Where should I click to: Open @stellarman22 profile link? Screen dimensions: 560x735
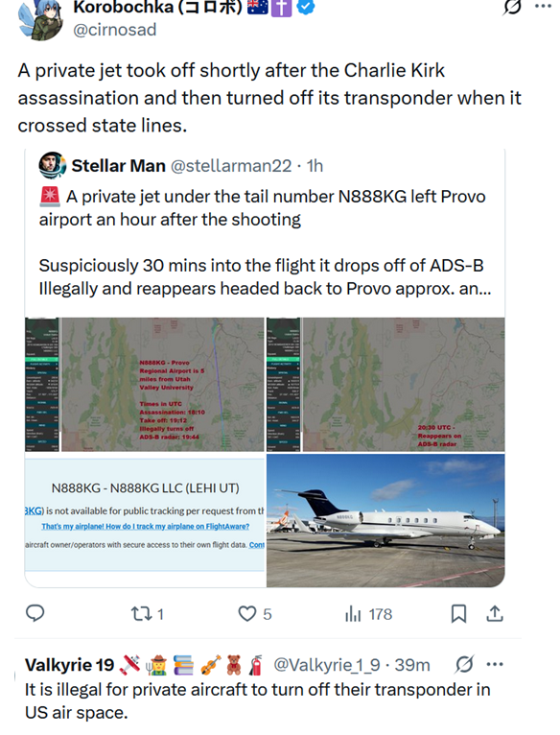click(230, 166)
